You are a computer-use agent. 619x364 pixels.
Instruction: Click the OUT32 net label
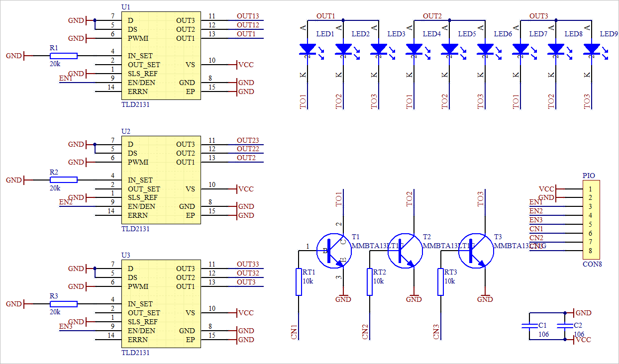coord(248,273)
